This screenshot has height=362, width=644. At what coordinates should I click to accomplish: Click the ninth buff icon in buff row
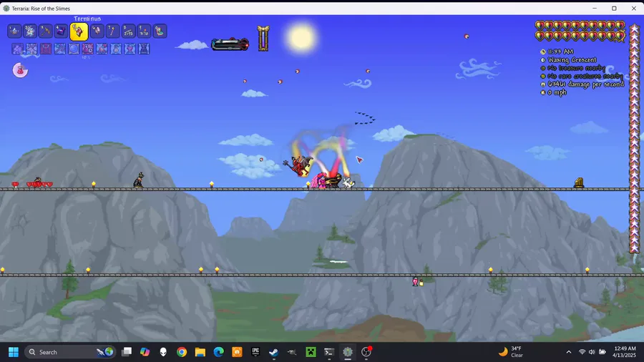coord(130,49)
